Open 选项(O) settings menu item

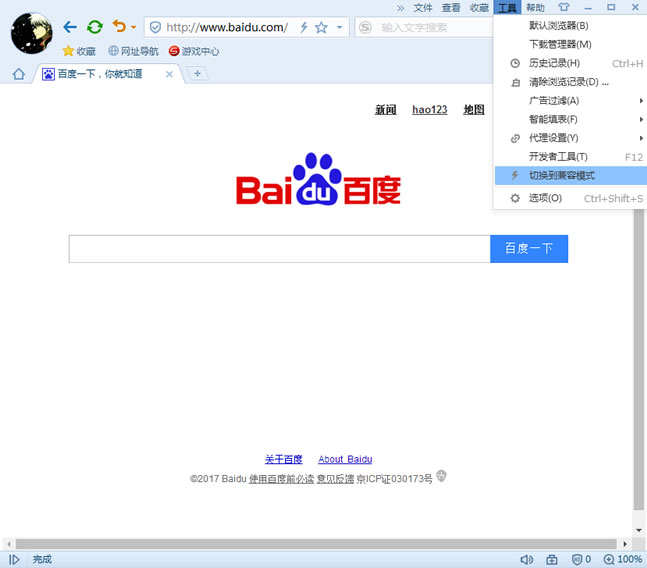tap(571, 198)
